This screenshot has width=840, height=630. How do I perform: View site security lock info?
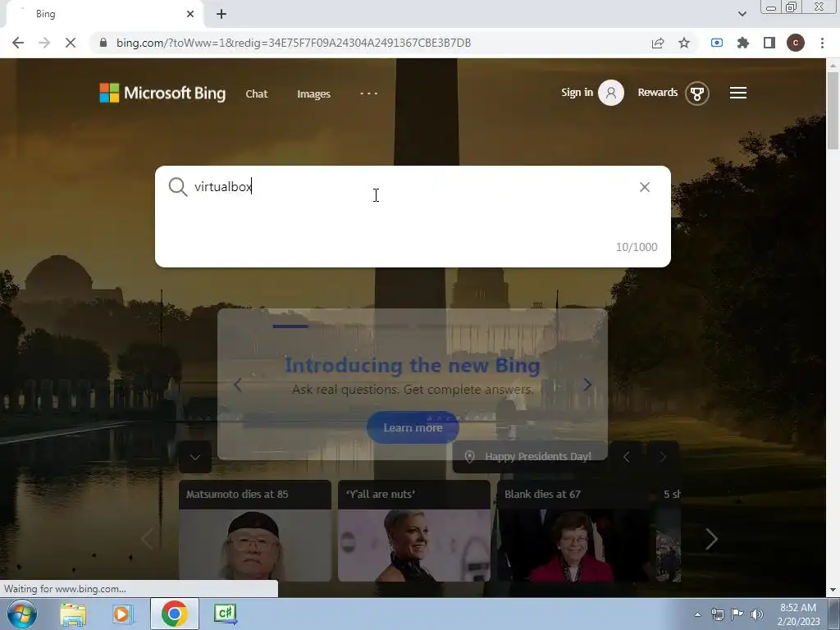[x=103, y=43]
